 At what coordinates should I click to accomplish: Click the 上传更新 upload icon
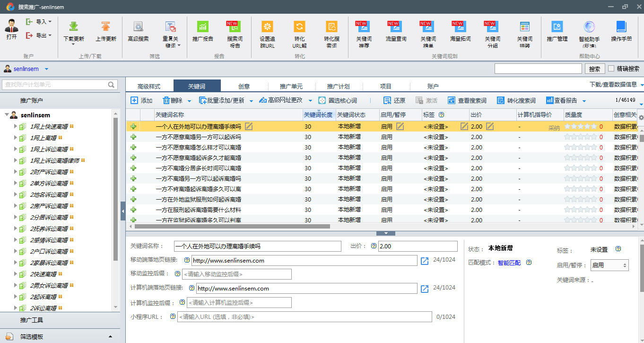pos(105,26)
